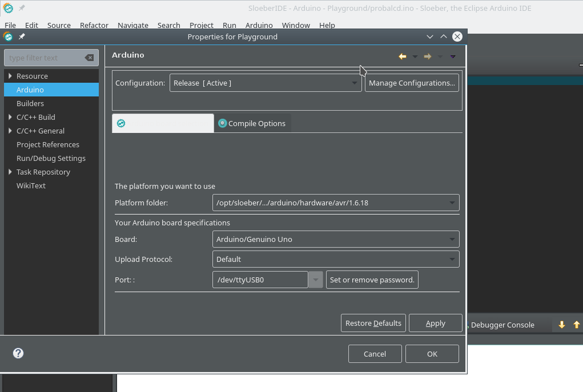Open the Window menu
Viewport: 583px width, 392px height.
click(x=296, y=25)
